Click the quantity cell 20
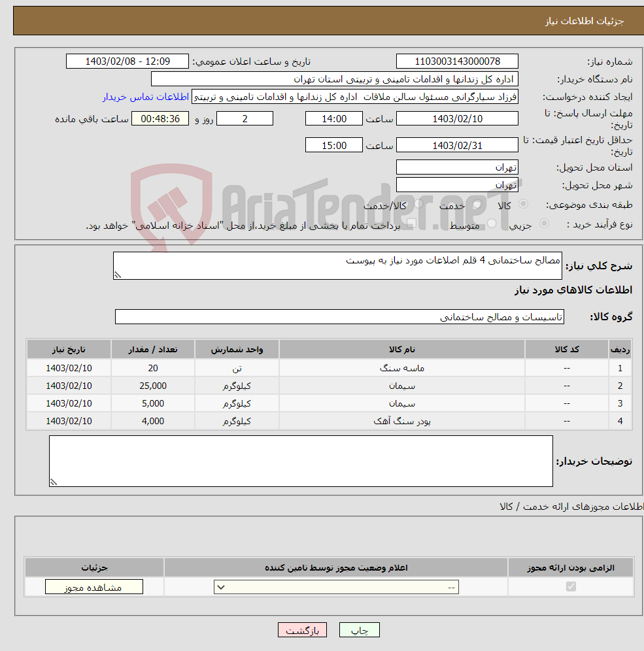 click(153, 368)
